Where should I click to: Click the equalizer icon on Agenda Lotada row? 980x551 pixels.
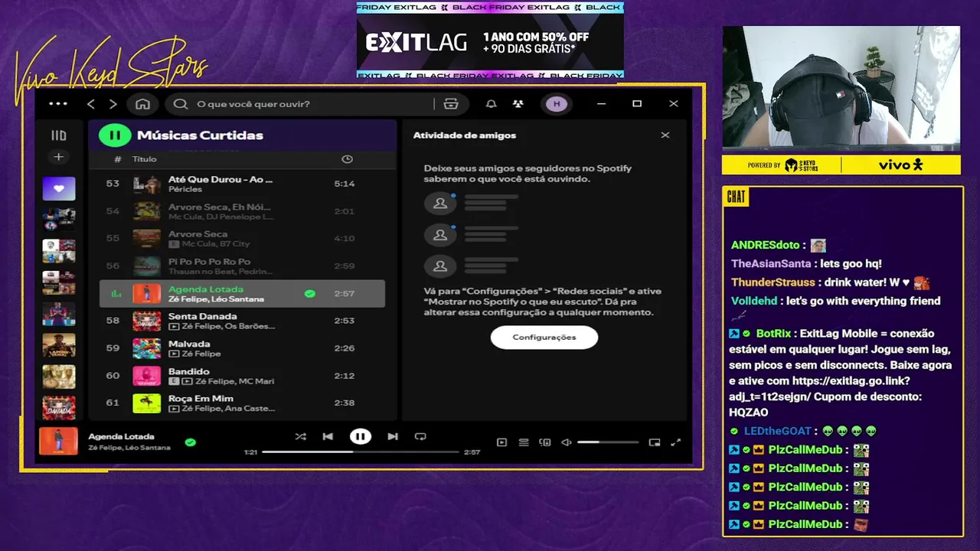(116, 294)
